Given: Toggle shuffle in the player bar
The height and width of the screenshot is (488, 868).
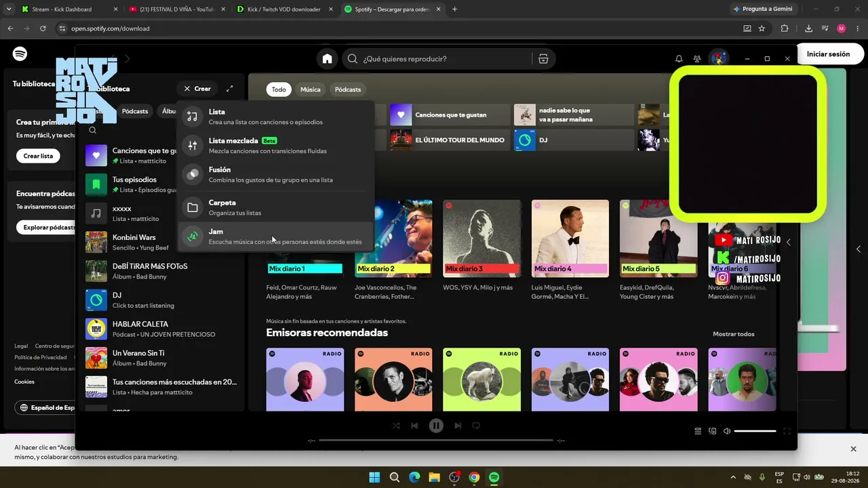Looking at the screenshot, I should pyautogui.click(x=396, y=426).
